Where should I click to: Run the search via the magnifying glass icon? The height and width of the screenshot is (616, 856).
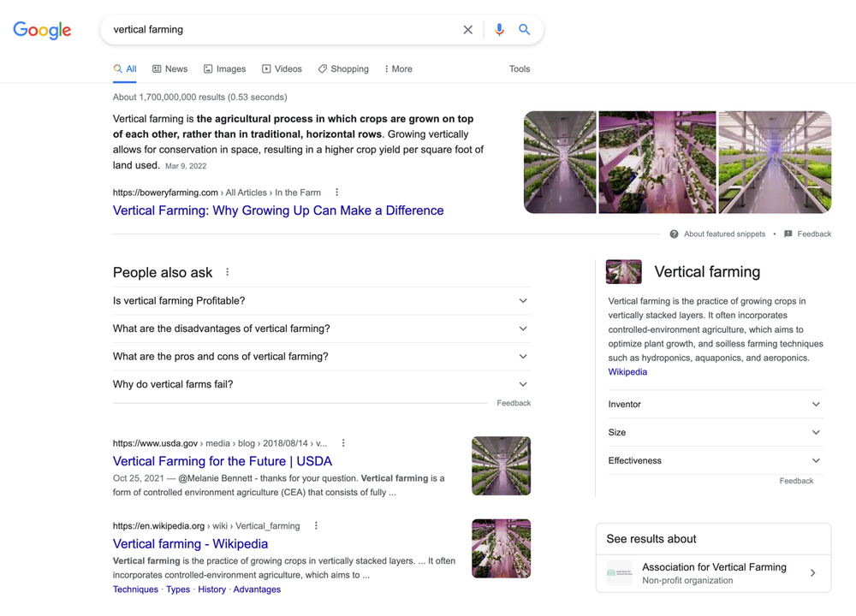[x=525, y=29]
